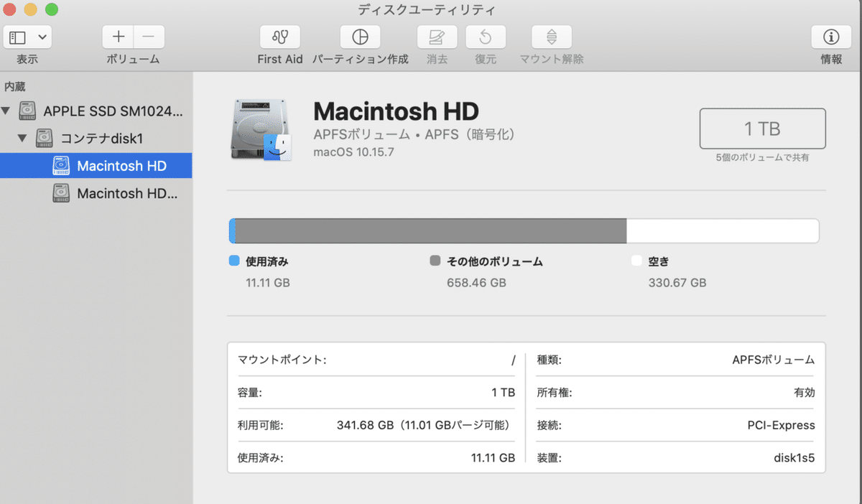The height and width of the screenshot is (504, 862).
Task: Click the green zoom window button
Action: [x=51, y=10]
